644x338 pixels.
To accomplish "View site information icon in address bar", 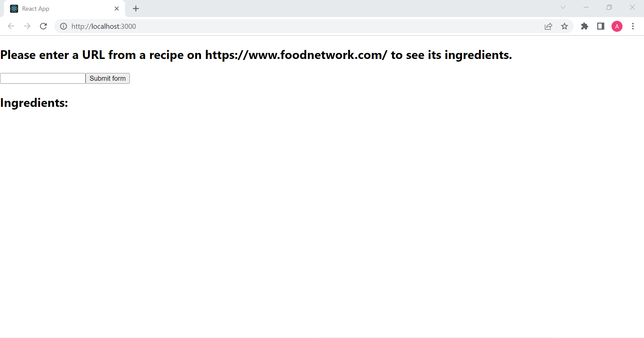I will [63, 26].
